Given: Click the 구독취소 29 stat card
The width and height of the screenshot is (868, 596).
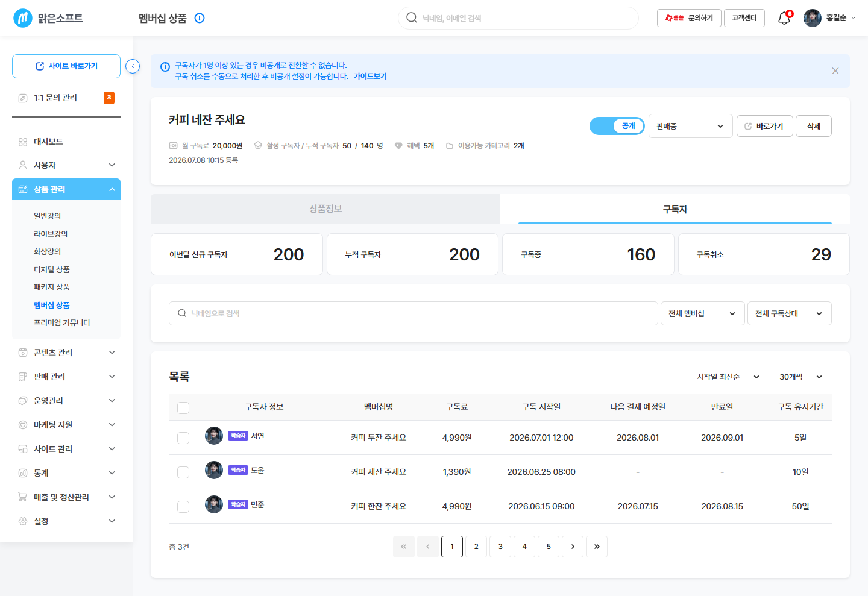Looking at the screenshot, I should tap(764, 254).
